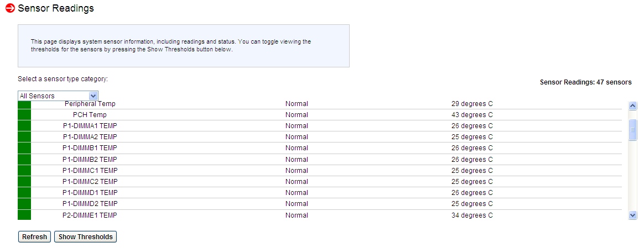Click the scrollbar down arrow
This screenshot has width=644, height=248.
tap(633, 215)
